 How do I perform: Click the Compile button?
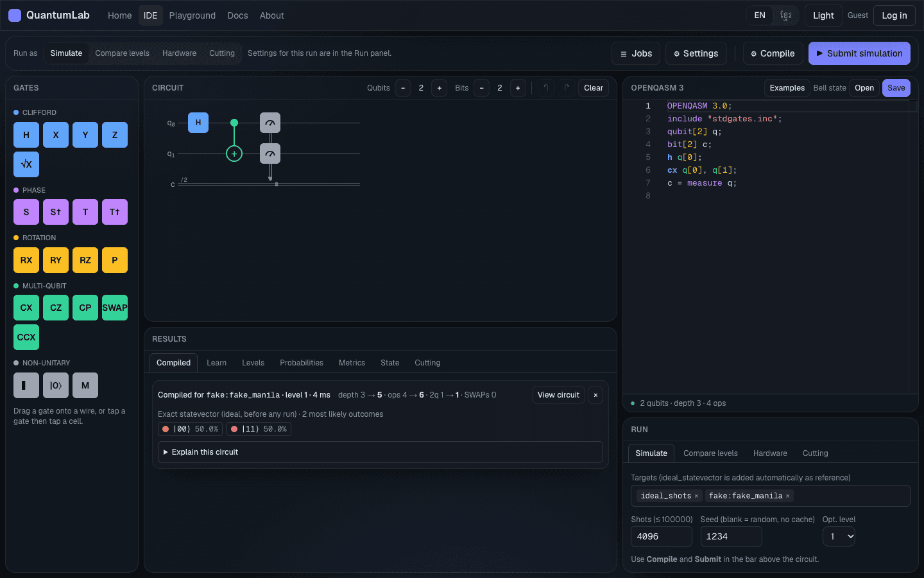[x=773, y=53]
